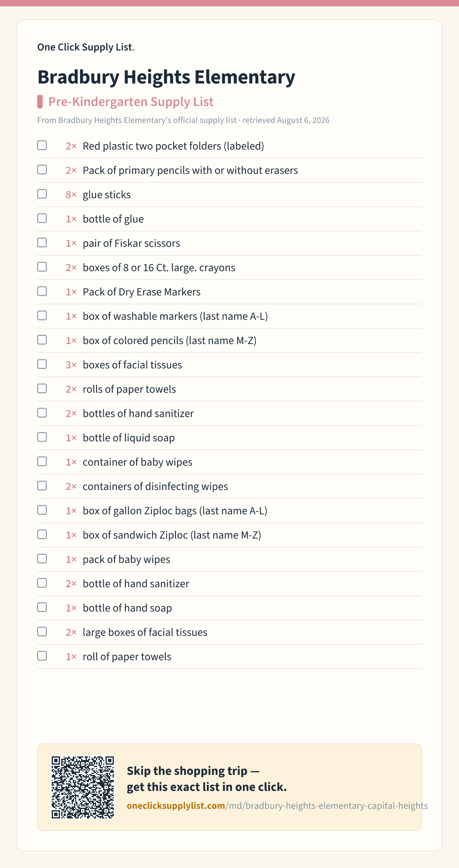
Task: Check off the bottle of glue item
Action: click(x=42, y=218)
